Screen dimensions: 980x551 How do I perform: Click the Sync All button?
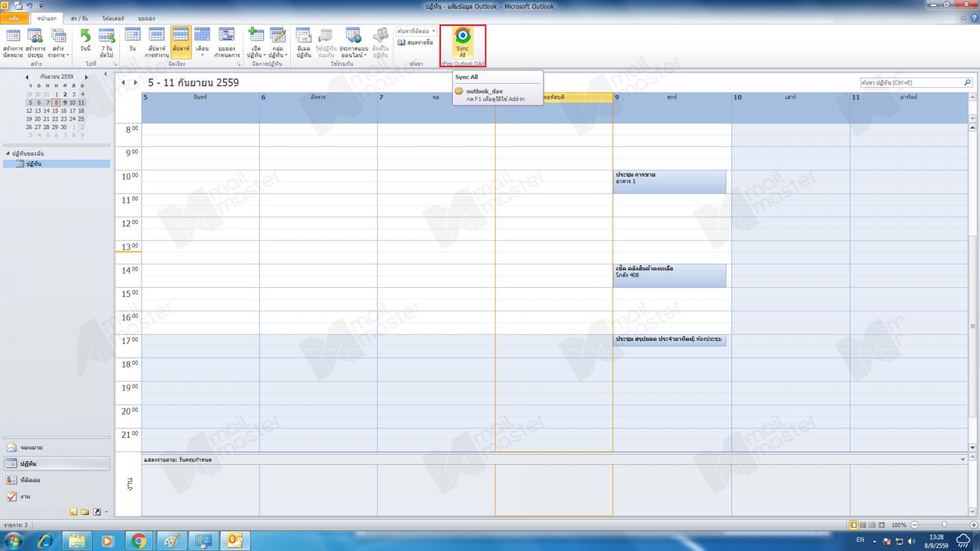tap(462, 42)
